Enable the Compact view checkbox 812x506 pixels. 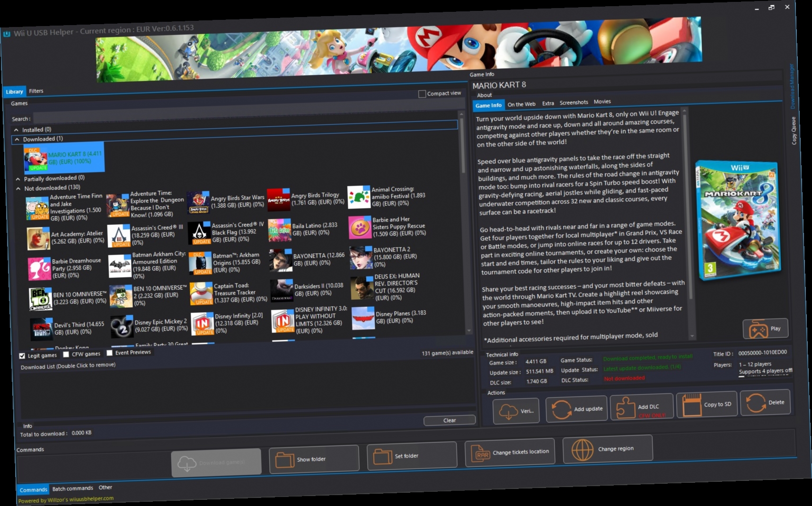tap(421, 94)
